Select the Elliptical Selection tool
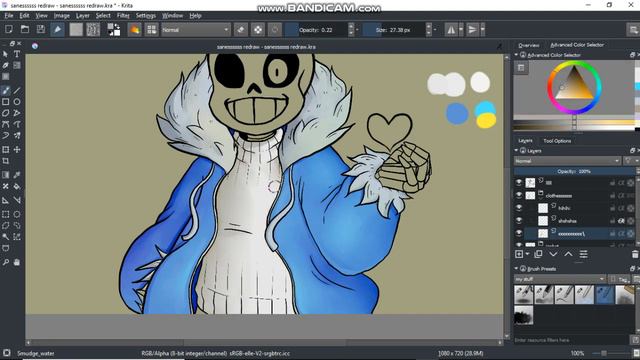This screenshot has width=640, height=360. point(17,214)
